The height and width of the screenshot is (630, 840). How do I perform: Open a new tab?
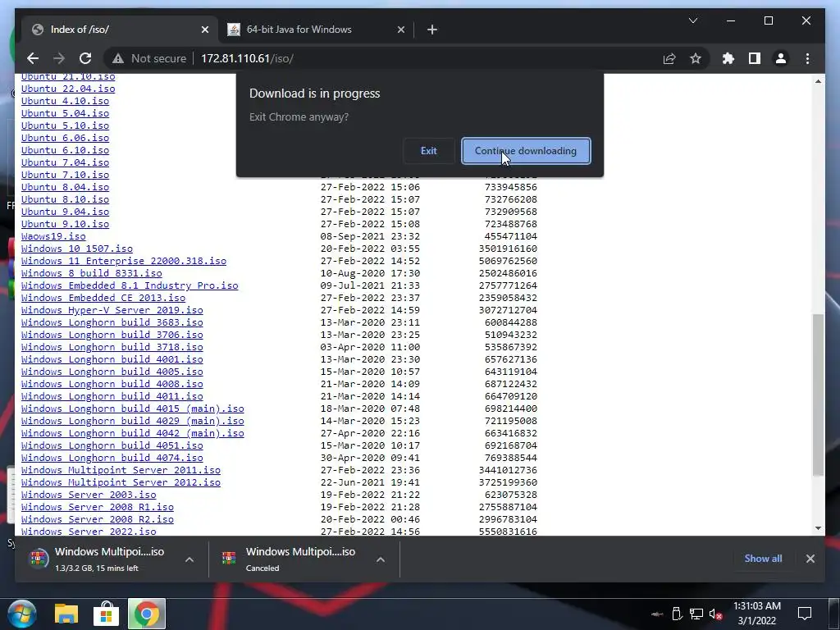point(432,30)
